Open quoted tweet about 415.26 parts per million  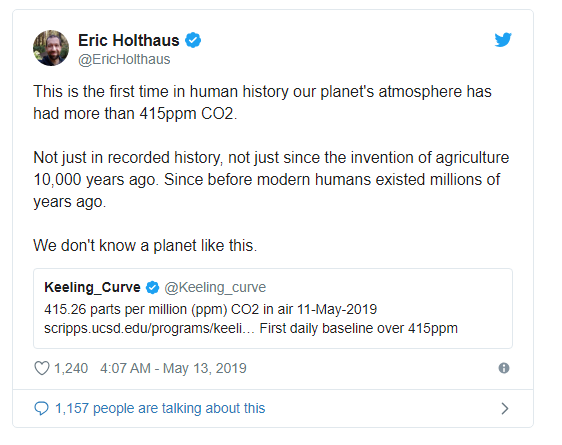click(x=273, y=308)
